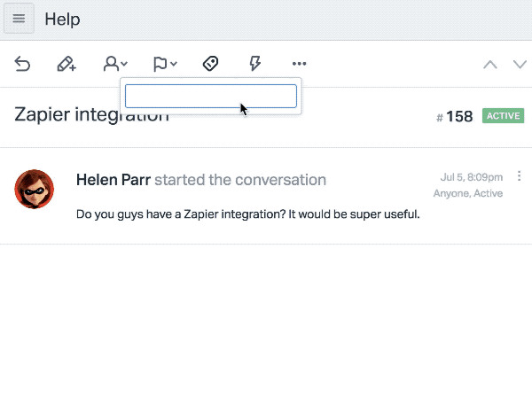This screenshot has width=532, height=420.
Task: Open the thread's vertical three-dot menu
Action: (x=519, y=176)
